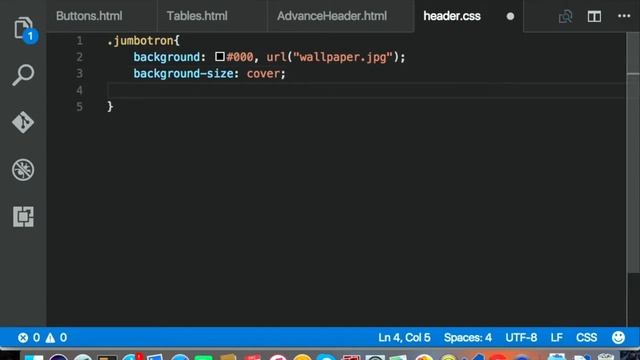Switch to the AdvanceHeader.html tab

(332, 16)
